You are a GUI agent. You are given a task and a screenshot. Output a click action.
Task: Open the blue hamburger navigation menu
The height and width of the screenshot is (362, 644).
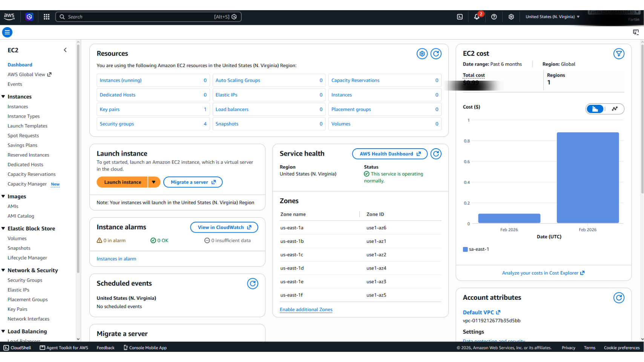[7, 32]
